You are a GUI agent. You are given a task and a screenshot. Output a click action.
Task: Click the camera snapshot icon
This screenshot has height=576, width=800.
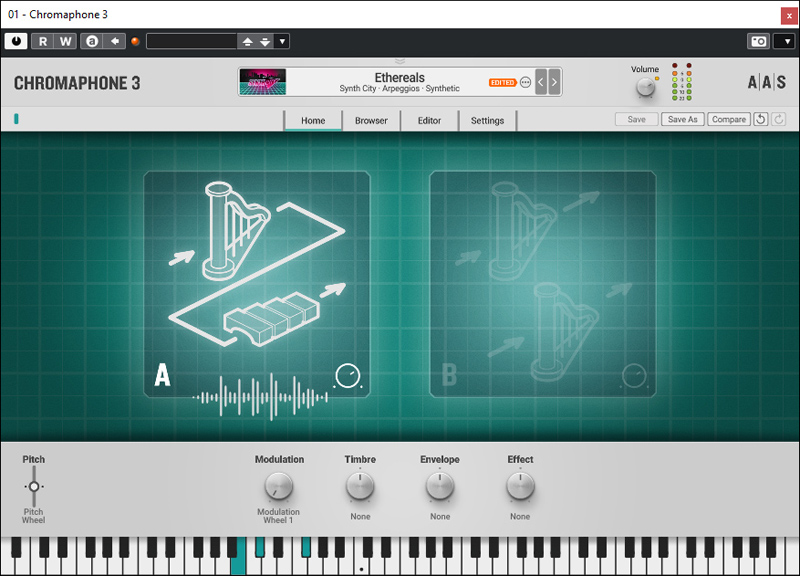tap(759, 41)
